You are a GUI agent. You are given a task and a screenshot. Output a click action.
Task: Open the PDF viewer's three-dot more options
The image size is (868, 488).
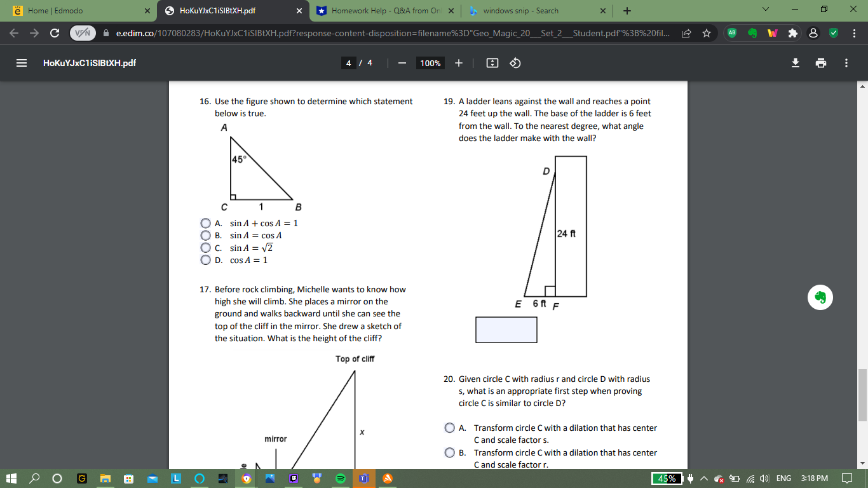tap(846, 63)
